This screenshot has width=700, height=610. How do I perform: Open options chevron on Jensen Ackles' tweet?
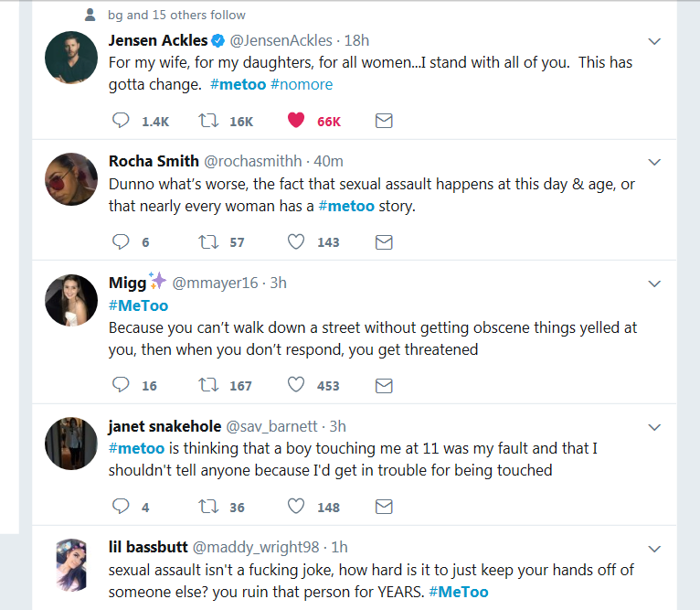654,41
